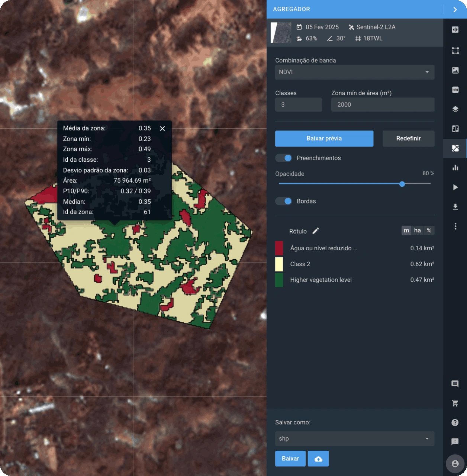Turn off the Bordas toggle
This screenshot has width=467, height=476.
coord(283,201)
